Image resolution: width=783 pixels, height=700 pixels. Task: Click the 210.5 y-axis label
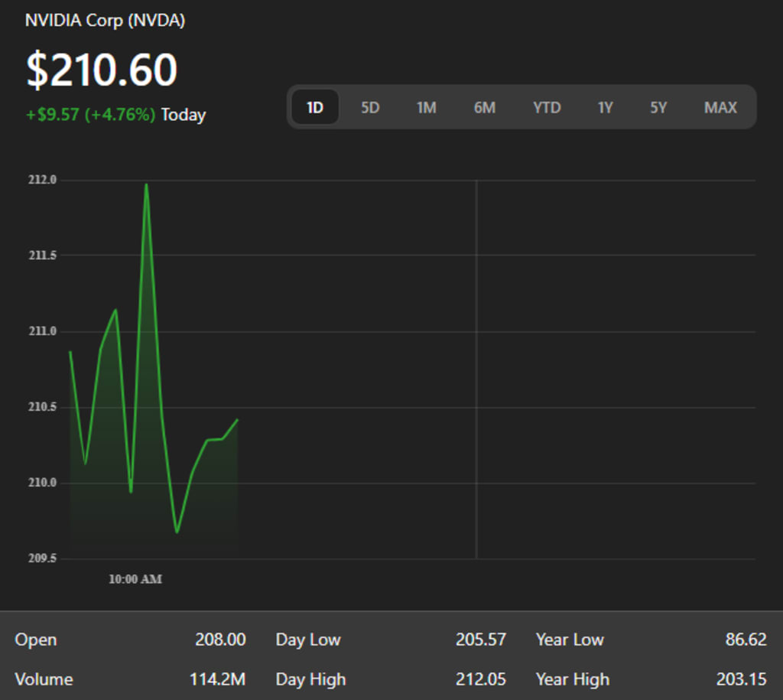click(x=43, y=407)
